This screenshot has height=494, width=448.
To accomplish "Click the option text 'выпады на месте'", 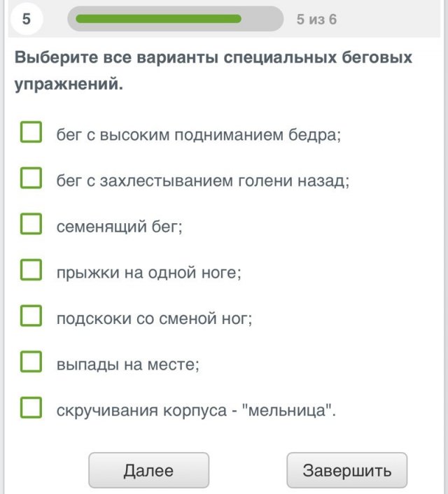I will coord(128,365).
